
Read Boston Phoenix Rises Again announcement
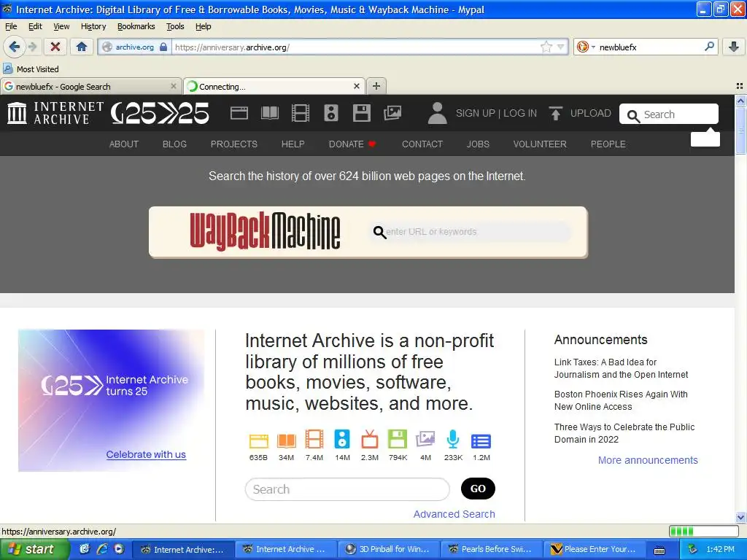tap(621, 400)
